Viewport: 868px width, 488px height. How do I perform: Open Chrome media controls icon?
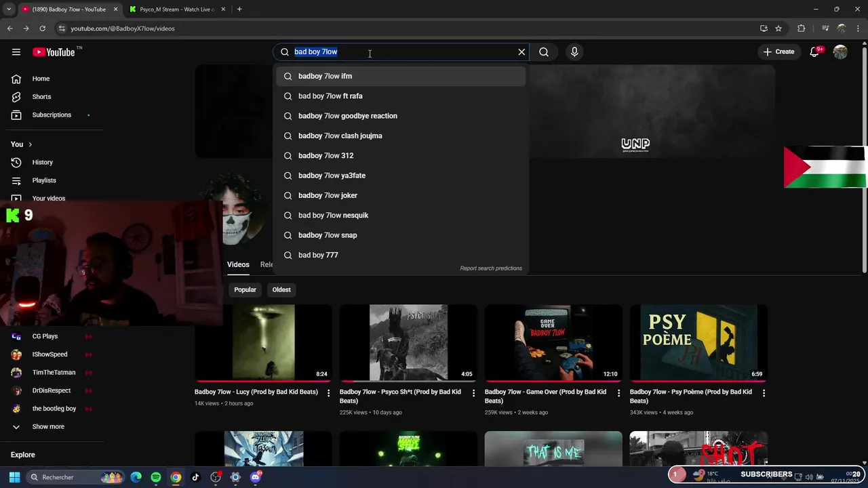[825, 28]
